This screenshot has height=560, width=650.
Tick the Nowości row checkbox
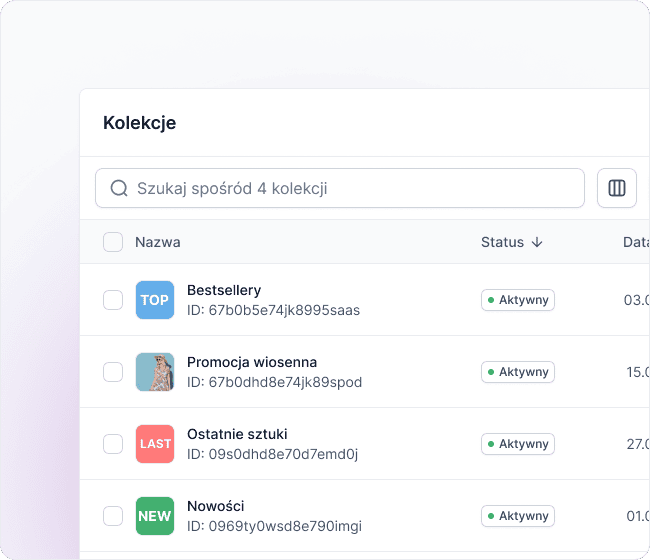pos(113,516)
